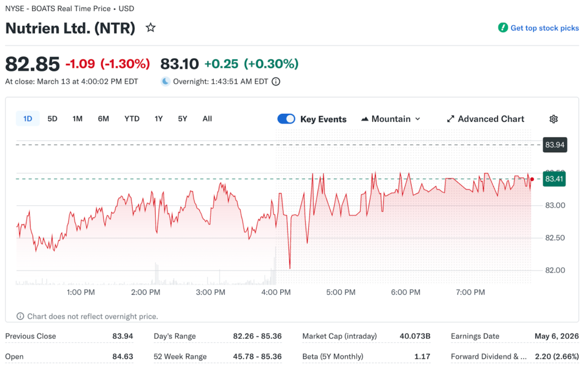Click the 83.41 current price marker
Viewport: 588px width, 368px height.
point(554,179)
